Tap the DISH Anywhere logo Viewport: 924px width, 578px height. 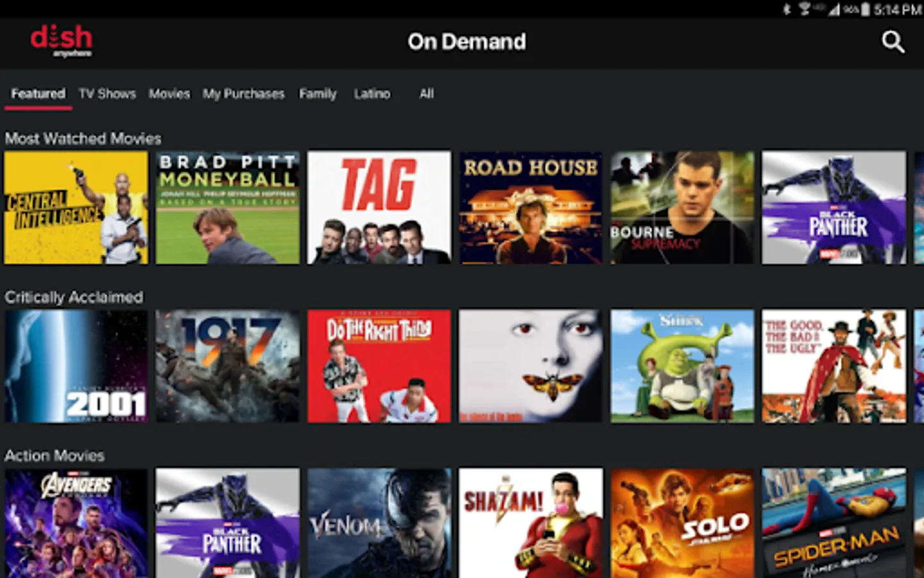[x=62, y=41]
